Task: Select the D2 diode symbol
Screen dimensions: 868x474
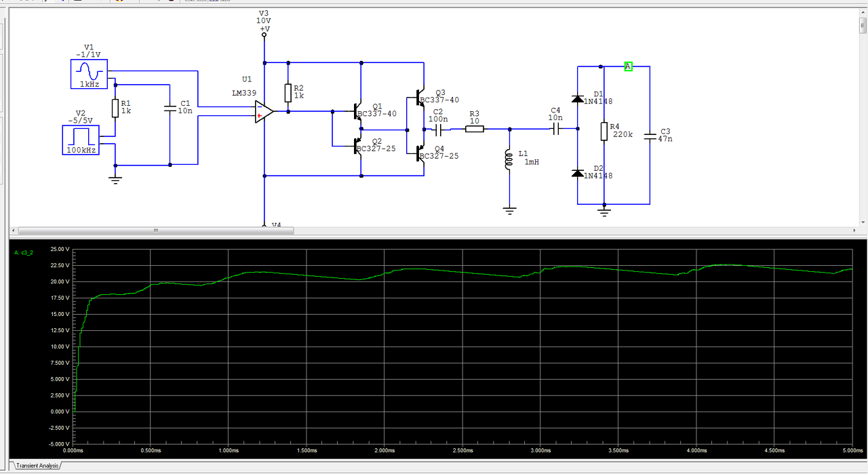Action: tap(577, 174)
